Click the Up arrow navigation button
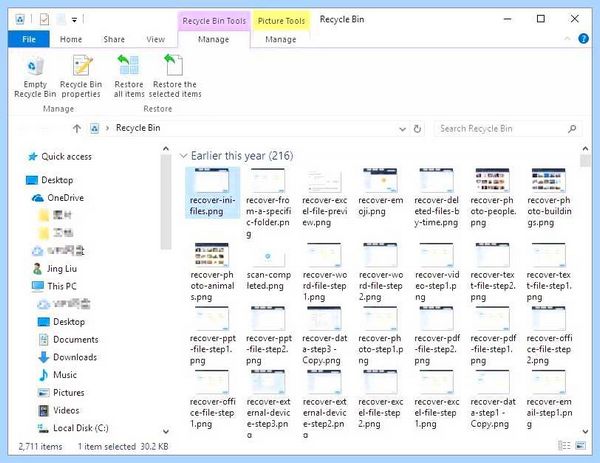600x463 pixels. (x=77, y=129)
